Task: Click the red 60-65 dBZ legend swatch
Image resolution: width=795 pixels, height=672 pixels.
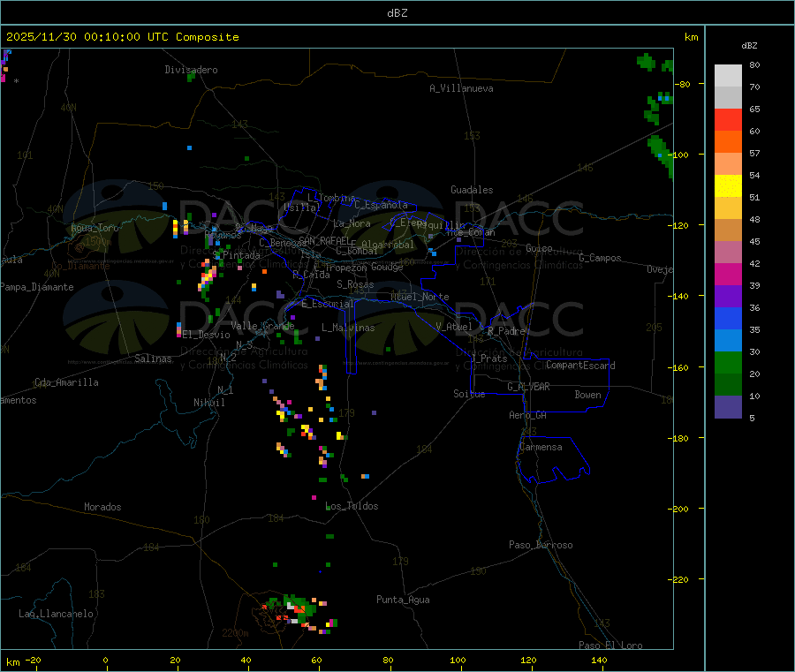Action: coord(728,119)
